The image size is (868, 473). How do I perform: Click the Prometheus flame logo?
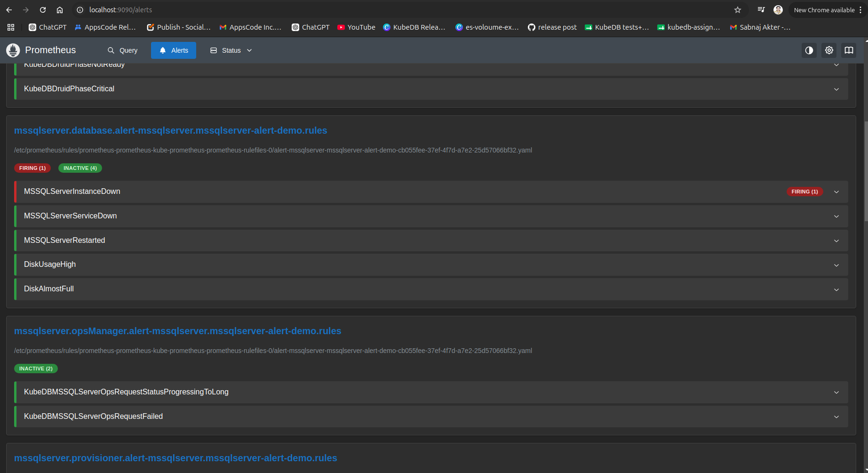tap(13, 50)
